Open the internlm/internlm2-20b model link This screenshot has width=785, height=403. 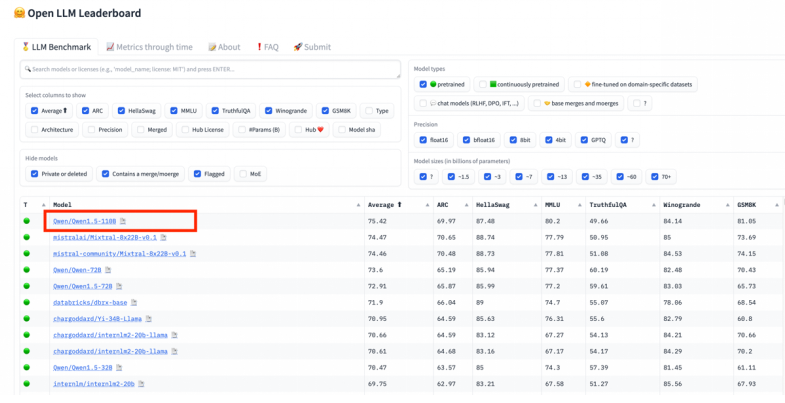(94, 384)
